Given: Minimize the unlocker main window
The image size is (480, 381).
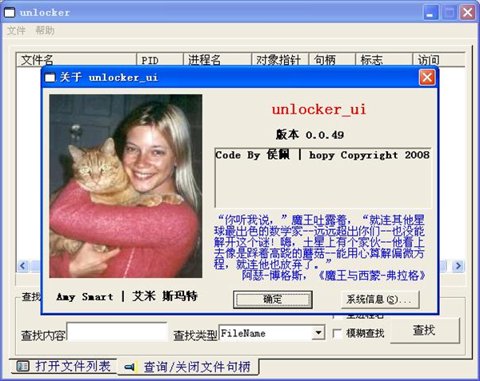Looking at the screenshot, I should 430,13.
